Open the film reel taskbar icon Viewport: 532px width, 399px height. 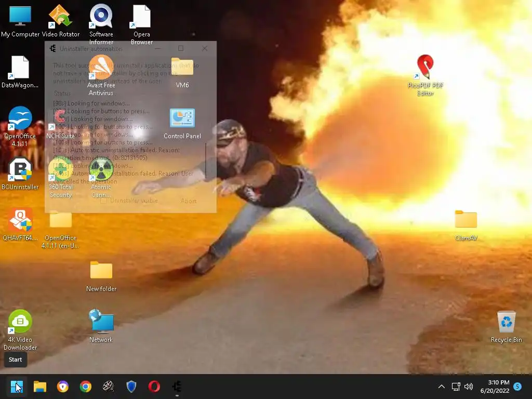[108, 387]
